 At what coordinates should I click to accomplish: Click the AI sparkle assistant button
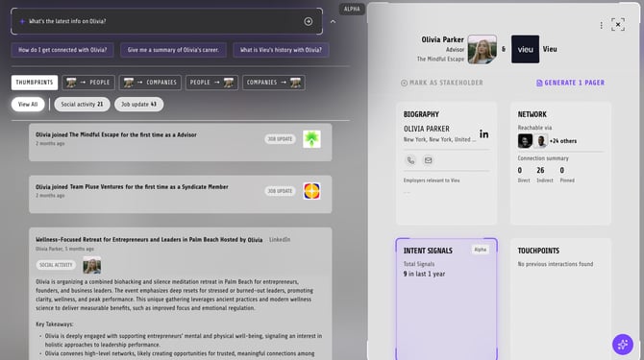[x=623, y=345]
